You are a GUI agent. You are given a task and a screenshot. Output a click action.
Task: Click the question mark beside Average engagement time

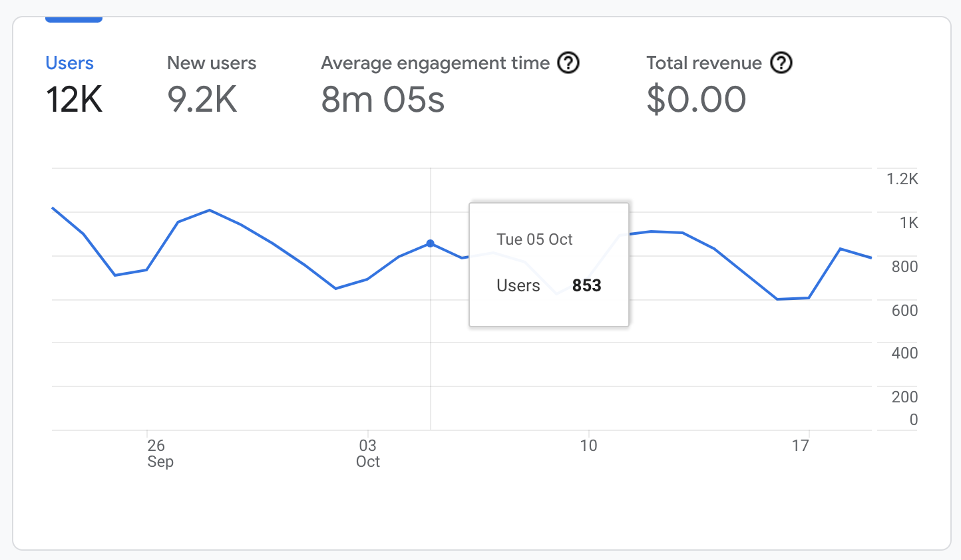click(568, 63)
